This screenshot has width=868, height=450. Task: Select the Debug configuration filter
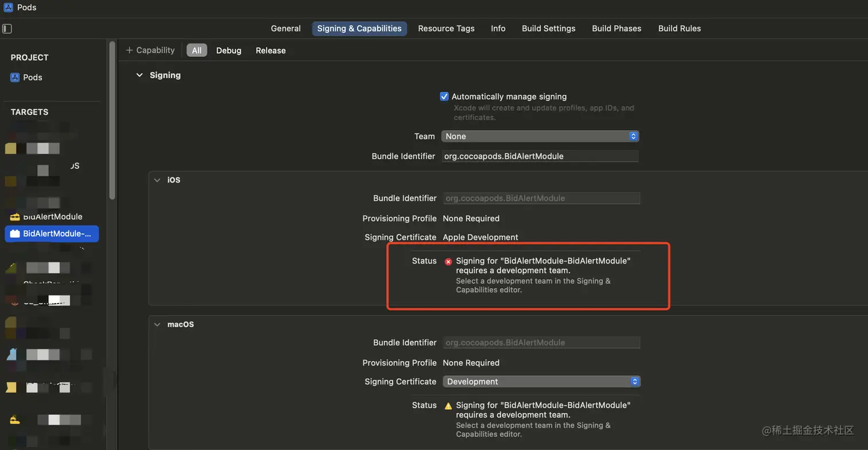pyautogui.click(x=228, y=51)
